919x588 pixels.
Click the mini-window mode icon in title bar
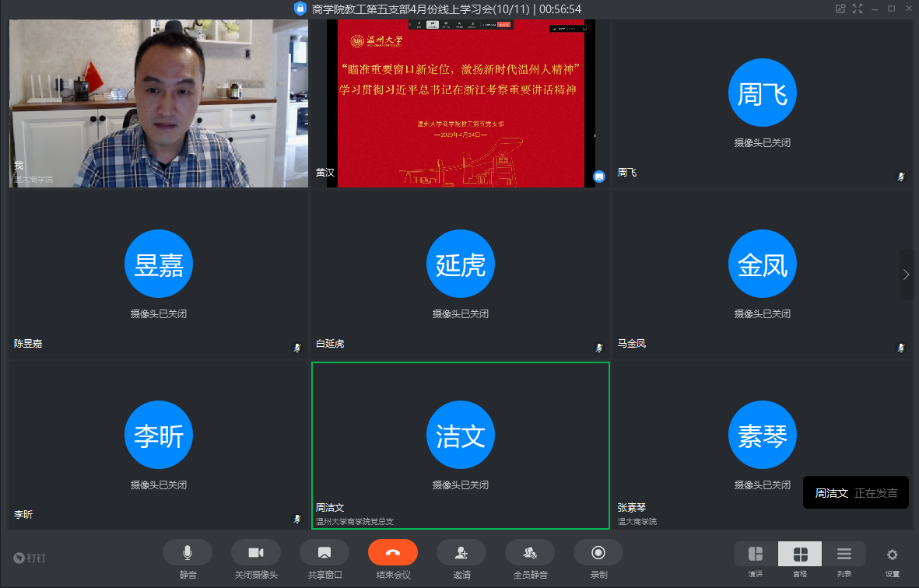click(x=840, y=9)
